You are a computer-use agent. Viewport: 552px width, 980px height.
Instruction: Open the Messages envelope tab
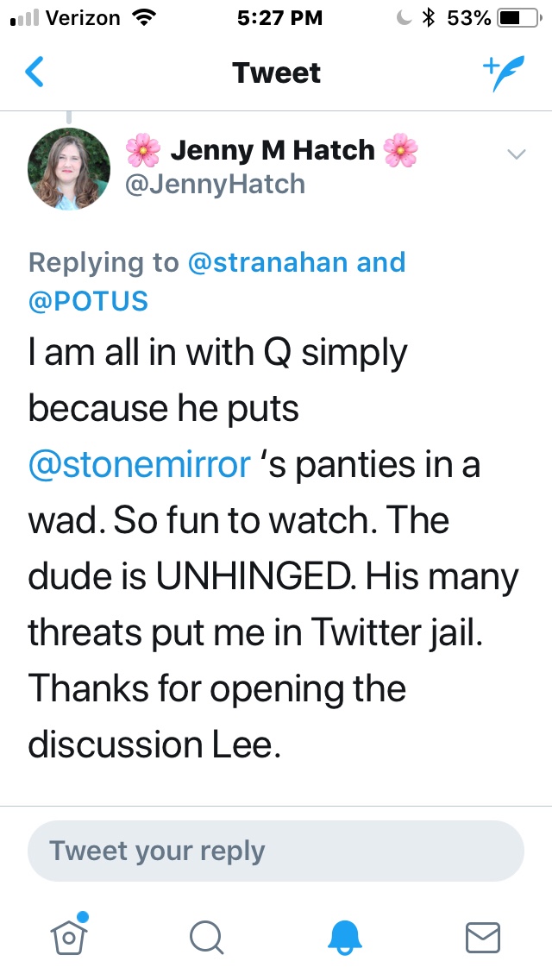coord(482,936)
